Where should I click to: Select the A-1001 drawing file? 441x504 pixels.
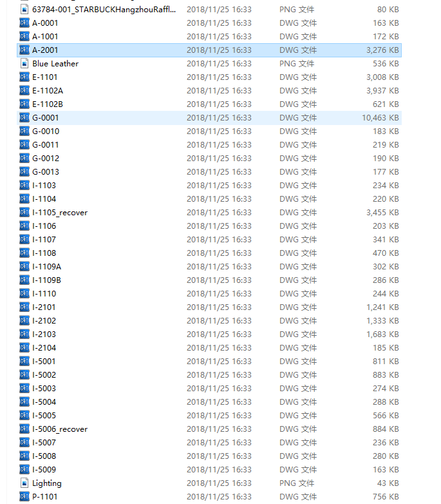[x=45, y=37]
